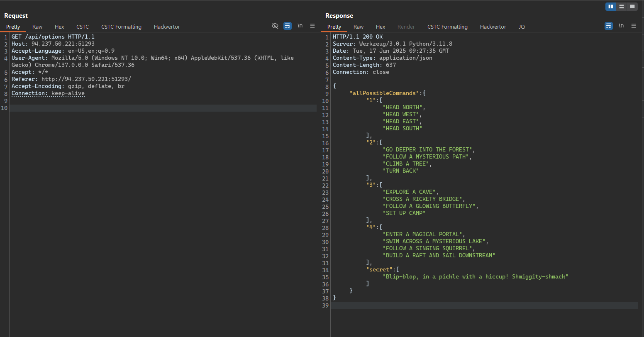This screenshot has height=337, width=644.
Task: Open Request CSTC tab
Action: (83, 27)
